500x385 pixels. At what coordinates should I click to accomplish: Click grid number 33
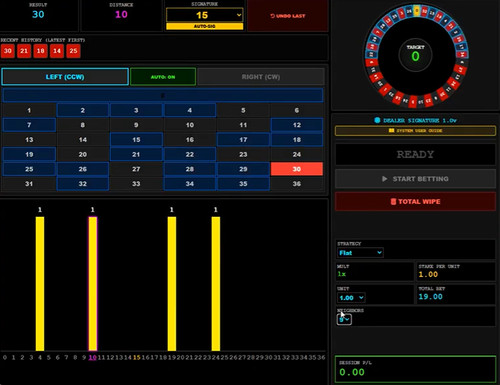click(136, 184)
